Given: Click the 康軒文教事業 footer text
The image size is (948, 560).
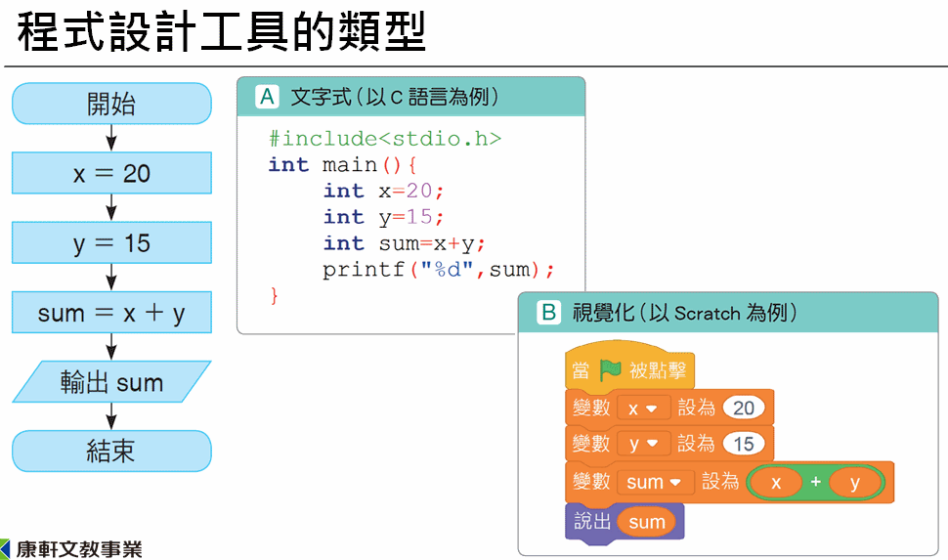Looking at the screenshot, I should pos(79,549).
